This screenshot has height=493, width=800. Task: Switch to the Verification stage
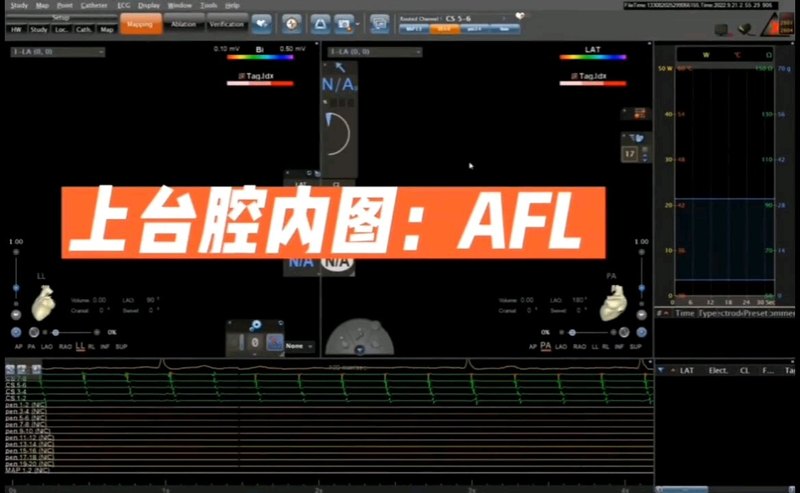[x=227, y=24]
